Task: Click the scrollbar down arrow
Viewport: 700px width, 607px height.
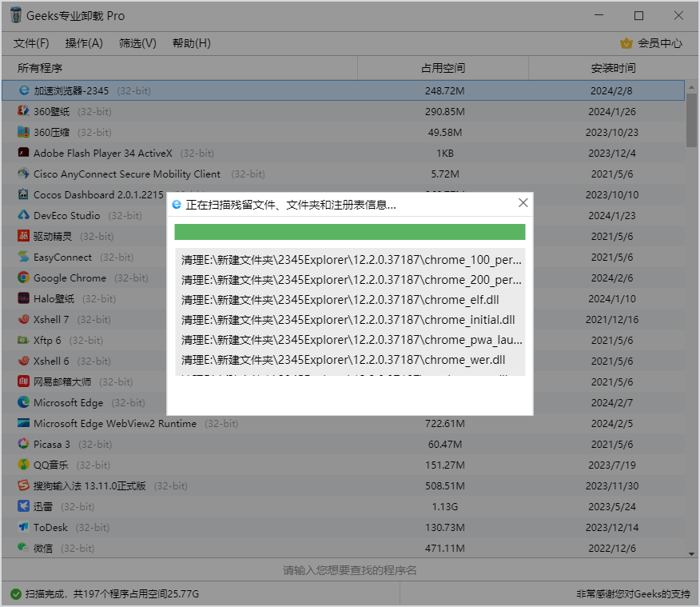Action: pos(691,554)
